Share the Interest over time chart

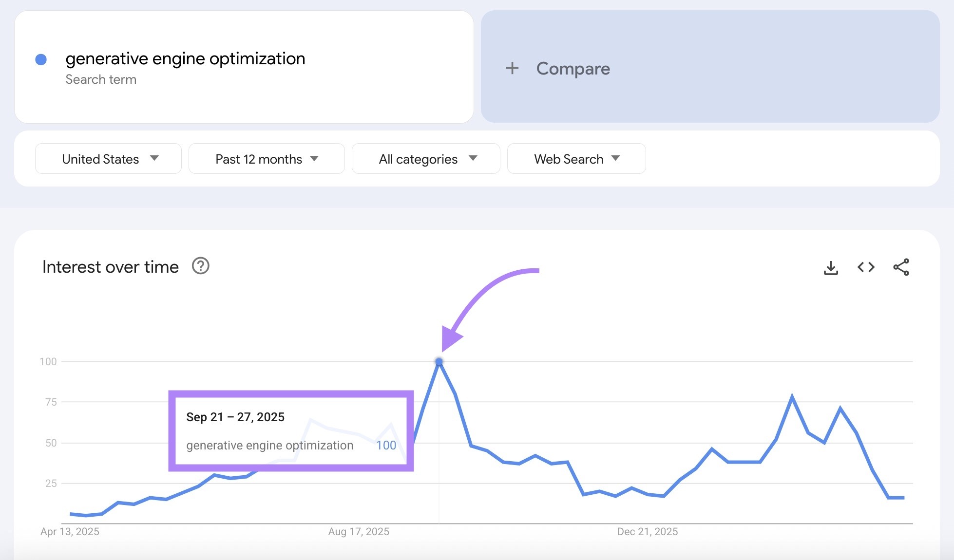901,267
